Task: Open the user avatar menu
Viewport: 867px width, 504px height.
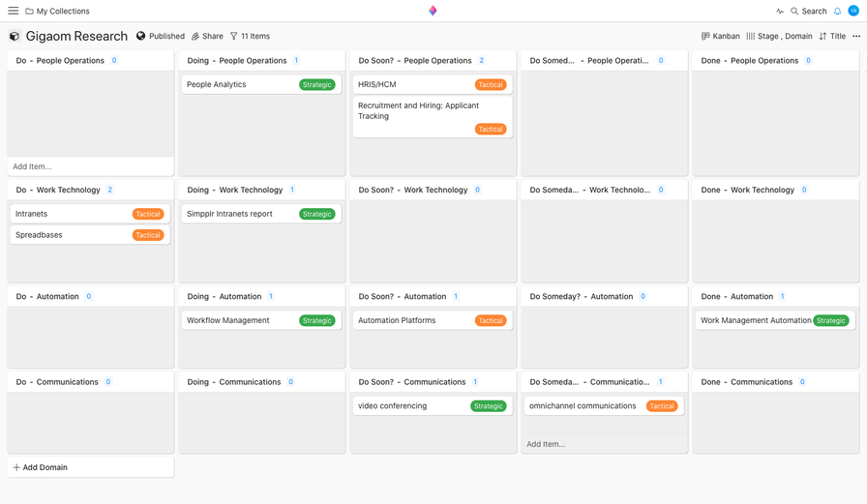Action: tap(853, 11)
